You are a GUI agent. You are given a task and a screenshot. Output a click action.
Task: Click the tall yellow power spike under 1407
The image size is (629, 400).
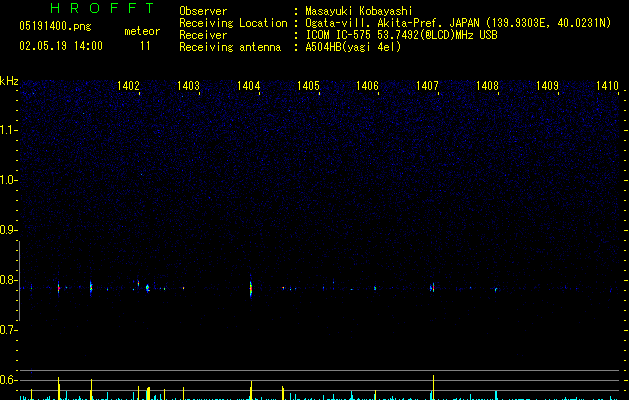click(433, 387)
